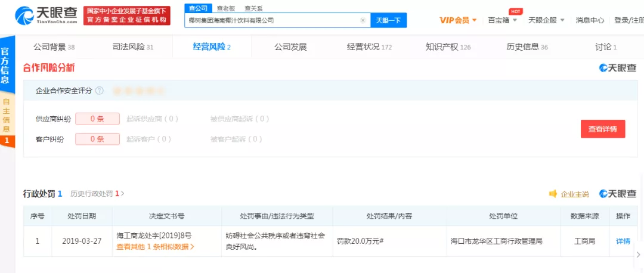Click 登录/注册 link

tap(629, 20)
